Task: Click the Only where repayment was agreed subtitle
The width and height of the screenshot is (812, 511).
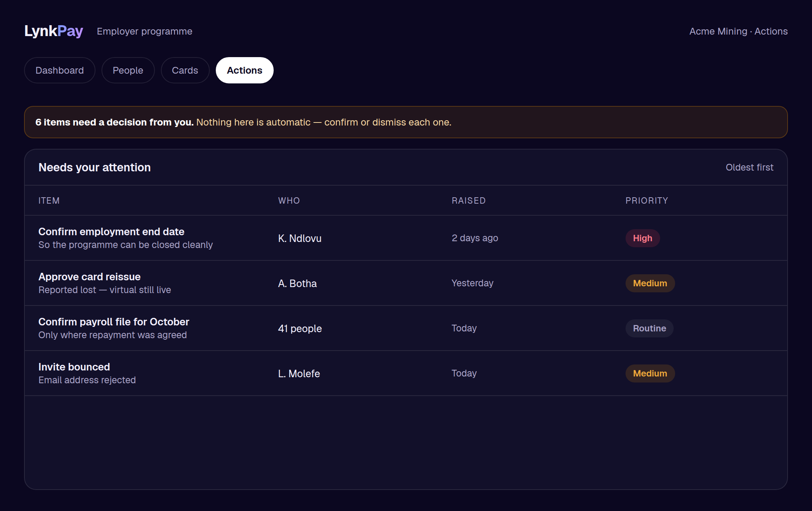Action: tap(112, 335)
